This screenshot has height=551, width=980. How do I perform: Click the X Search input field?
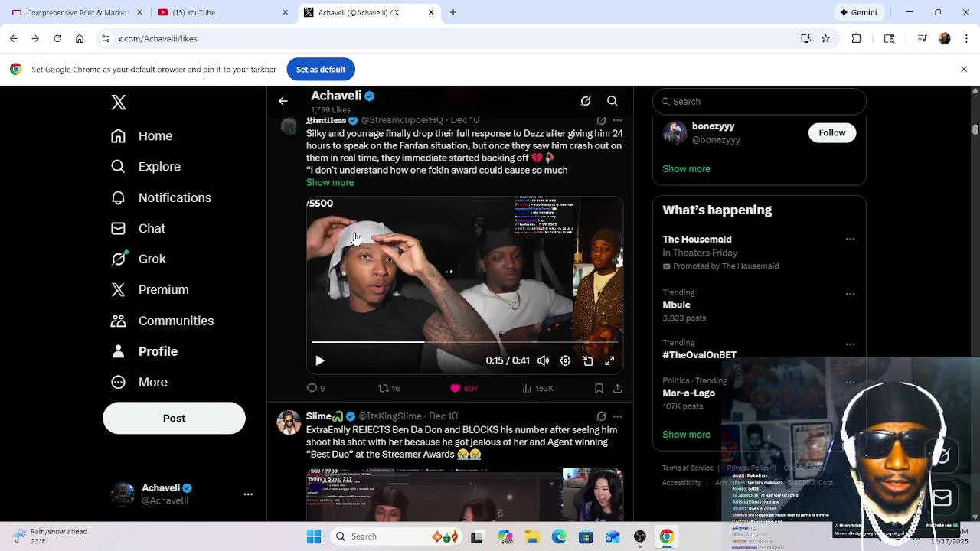coord(759,101)
